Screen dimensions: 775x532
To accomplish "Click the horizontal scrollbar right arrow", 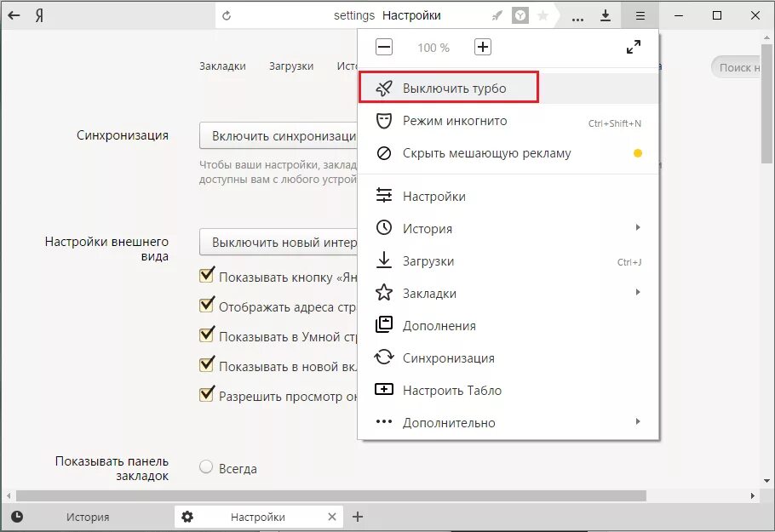I will [753, 495].
